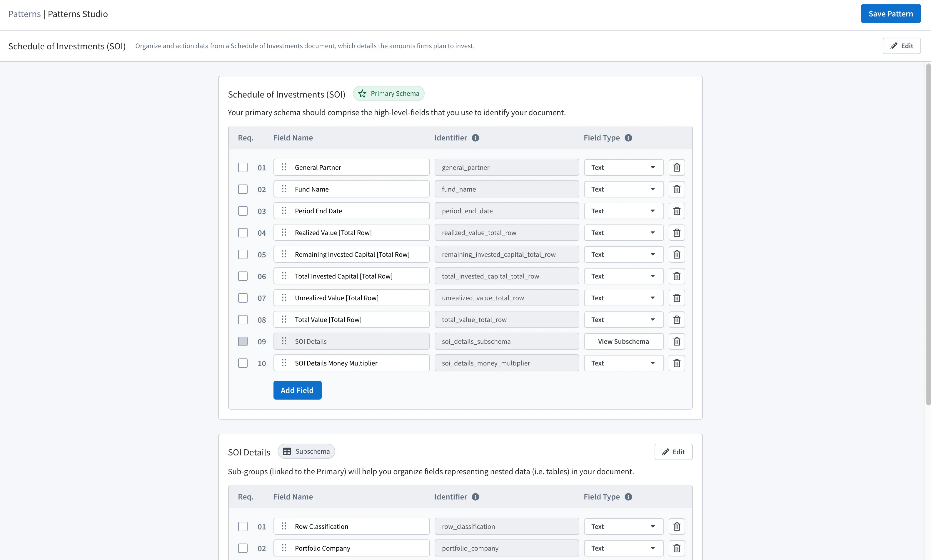The width and height of the screenshot is (931, 560).
Task: Delete the SOI Details subschema row
Action: [x=676, y=341]
